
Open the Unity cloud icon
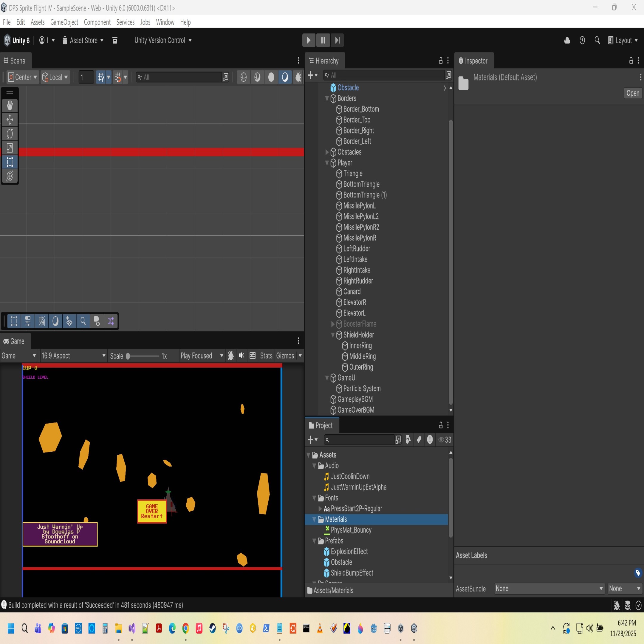567,40
